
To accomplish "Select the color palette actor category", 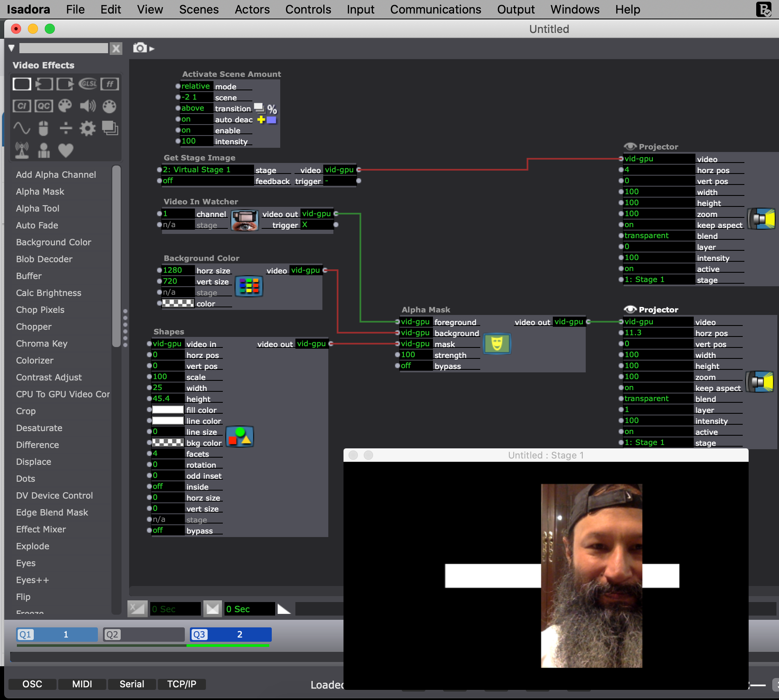I will click(x=65, y=106).
